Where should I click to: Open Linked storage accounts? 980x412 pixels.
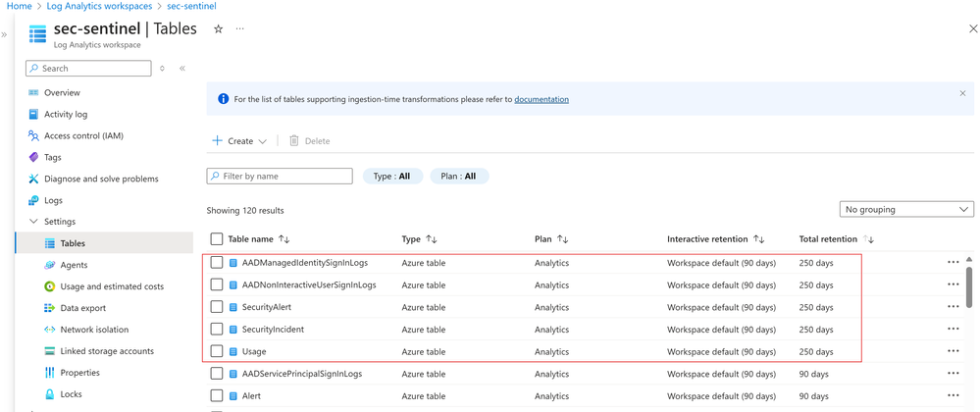[x=107, y=351]
